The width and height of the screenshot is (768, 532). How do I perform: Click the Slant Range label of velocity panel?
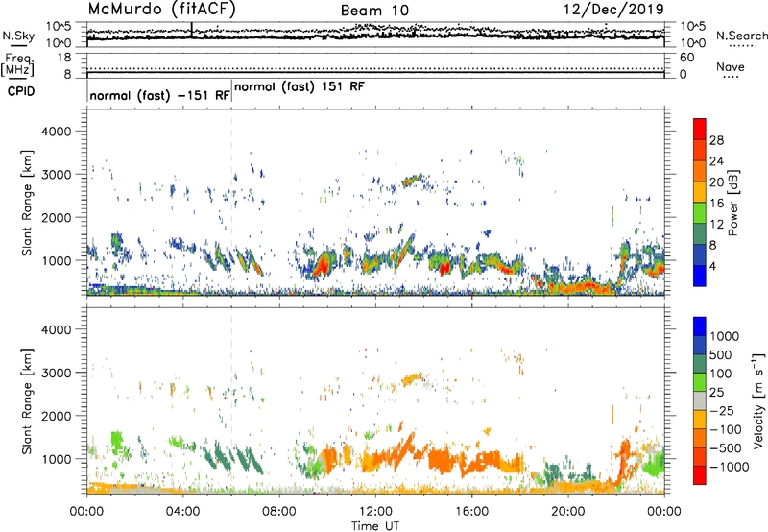tap(27, 400)
